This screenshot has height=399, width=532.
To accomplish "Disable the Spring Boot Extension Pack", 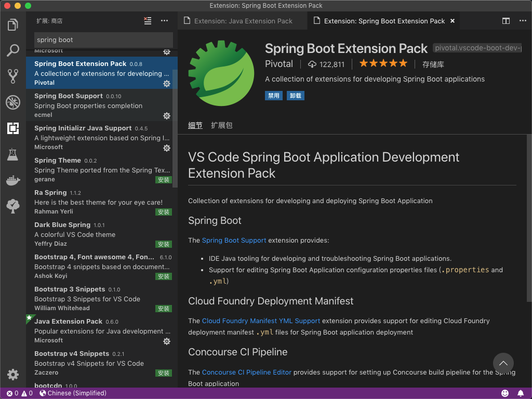I will [x=273, y=96].
